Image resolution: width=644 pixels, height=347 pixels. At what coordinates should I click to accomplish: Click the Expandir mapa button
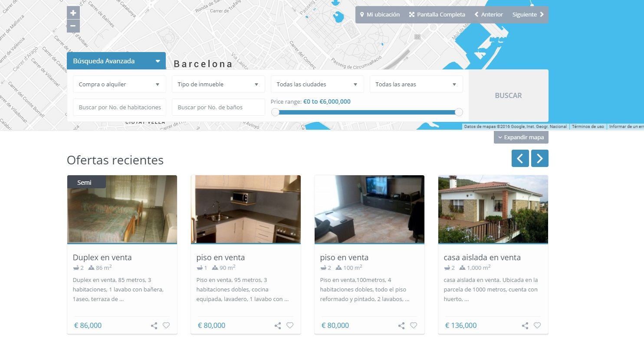(x=521, y=137)
